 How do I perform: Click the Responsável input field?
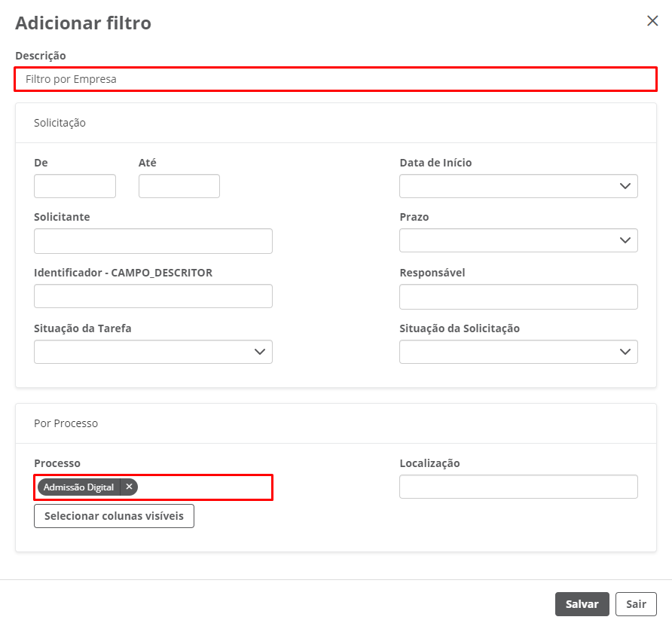518,297
